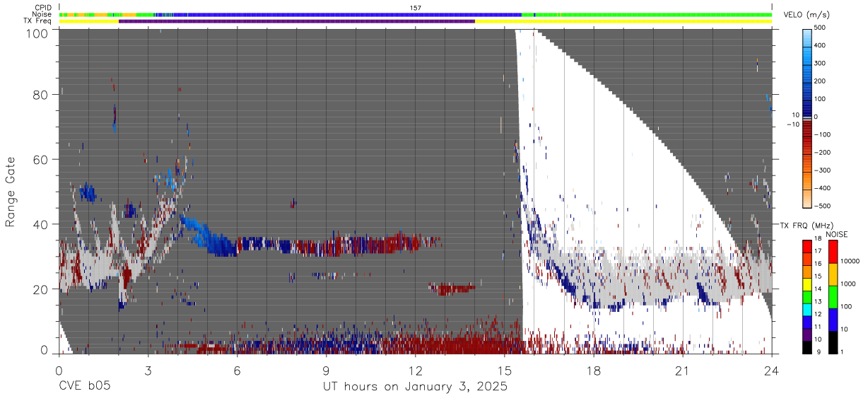Click the hour 12 axis tick label

pyautogui.click(x=416, y=370)
